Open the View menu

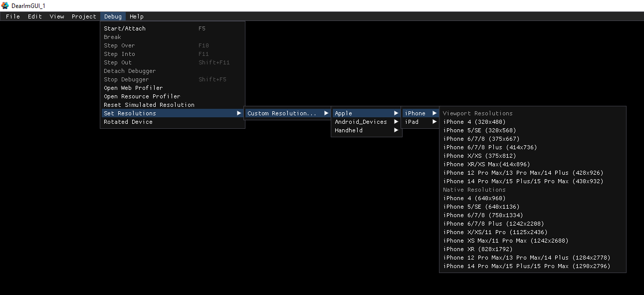tap(57, 16)
